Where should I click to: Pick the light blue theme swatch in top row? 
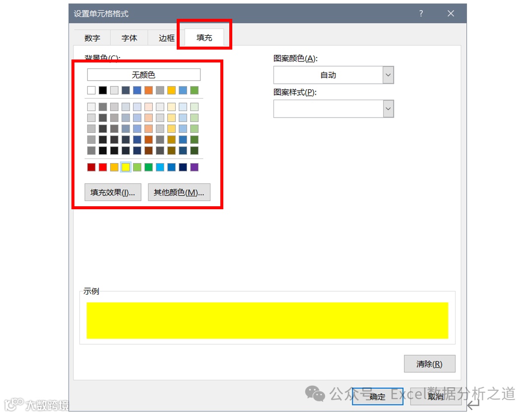tap(183, 90)
